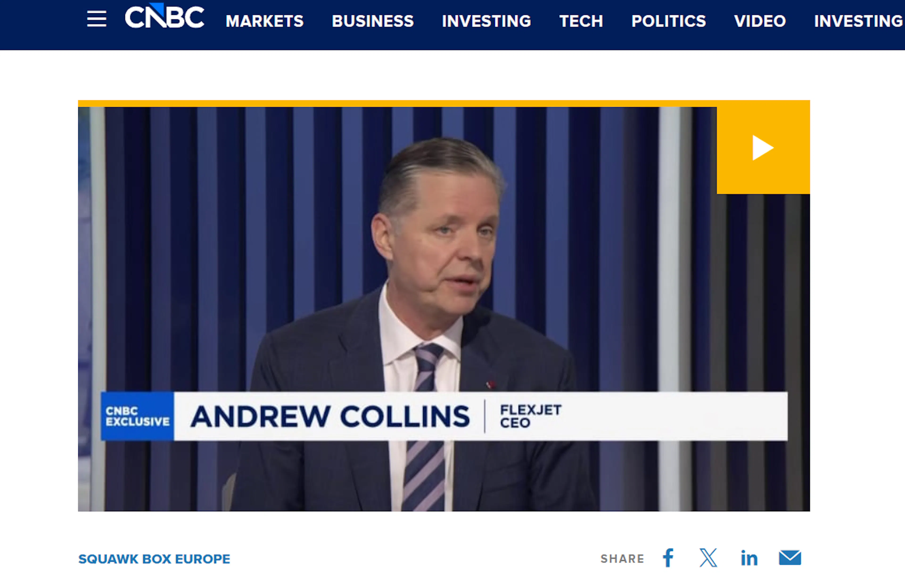Share the video on Facebook
This screenshot has height=588, width=905.
(x=668, y=558)
